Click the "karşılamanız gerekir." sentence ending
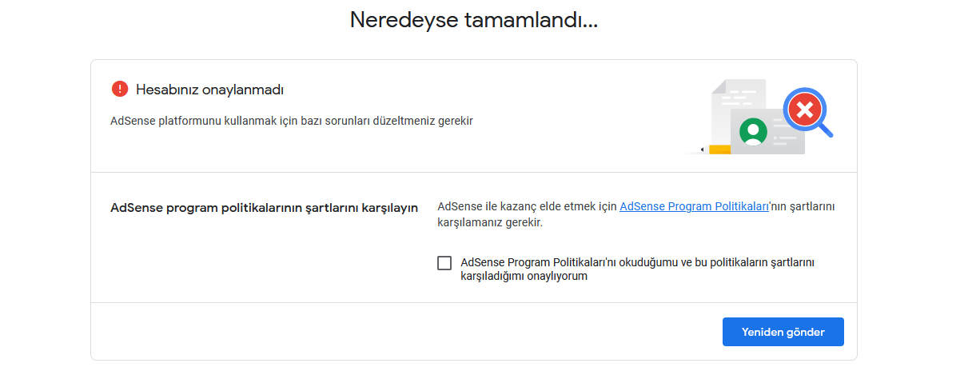Screen dimensions: 980x379 (x=490, y=222)
